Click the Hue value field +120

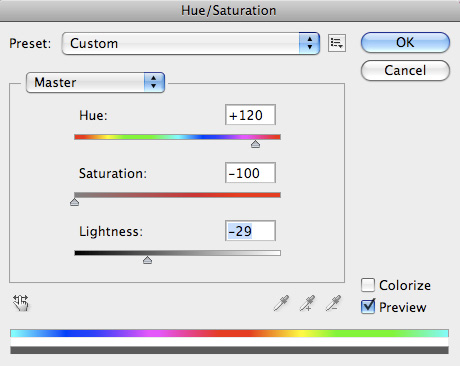[250, 115]
